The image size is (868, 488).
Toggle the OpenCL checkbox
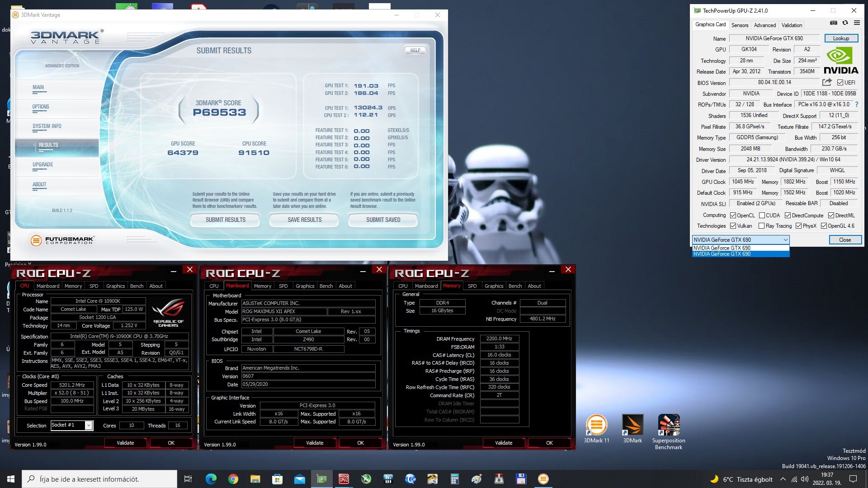pos(733,216)
